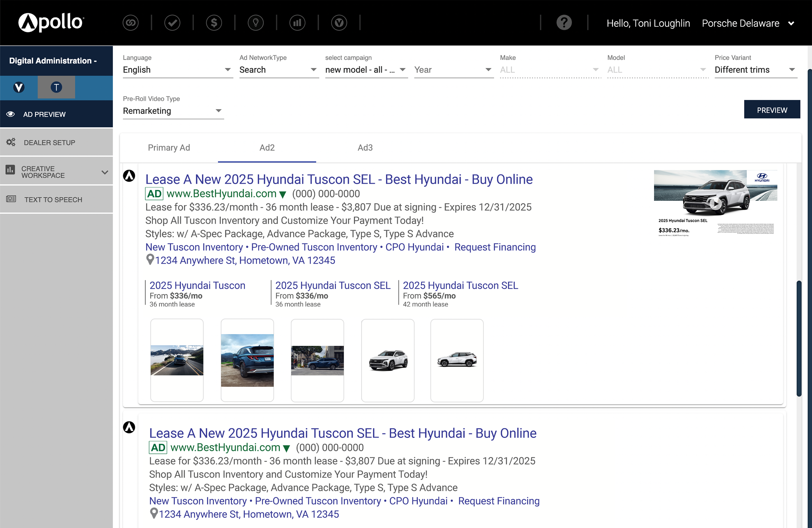
Task: Click the eye icon beside Ad Preview
Action: point(10,114)
